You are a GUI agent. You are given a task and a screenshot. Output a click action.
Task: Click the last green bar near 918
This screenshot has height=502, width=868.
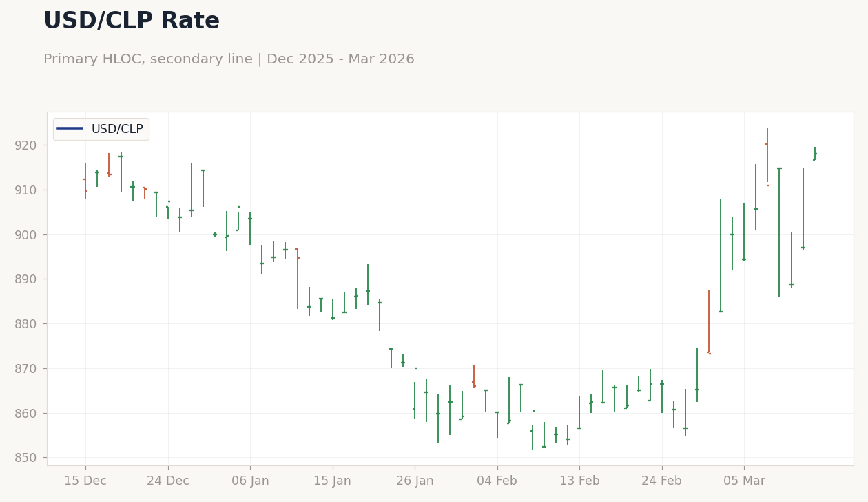pos(814,154)
